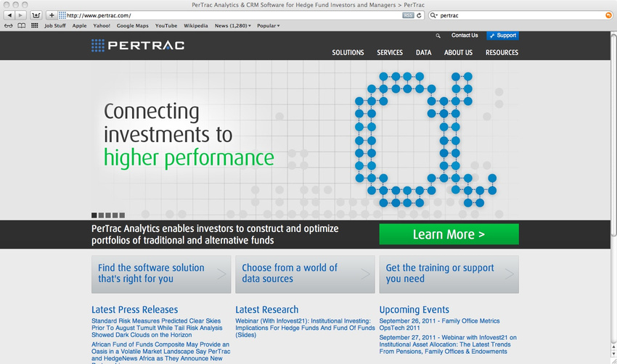Select the third slideshow indicator square
This screenshot has width=617, height=364.
click(108, 215)
